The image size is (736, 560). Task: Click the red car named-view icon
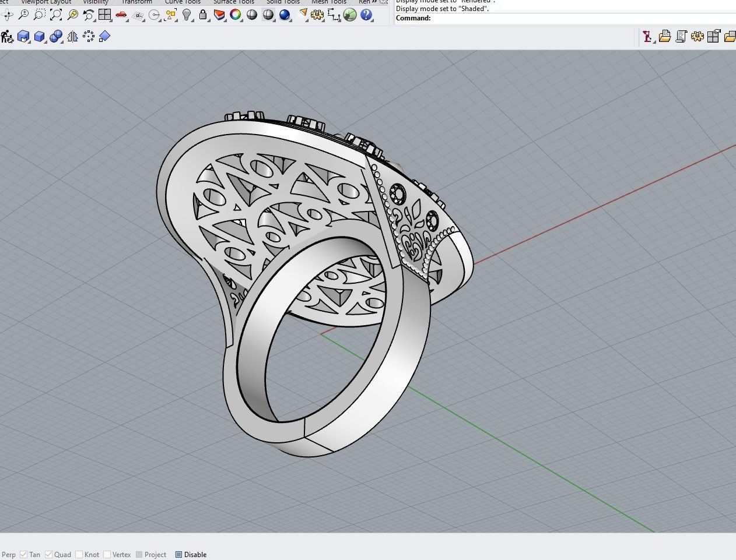coord(121,15)
